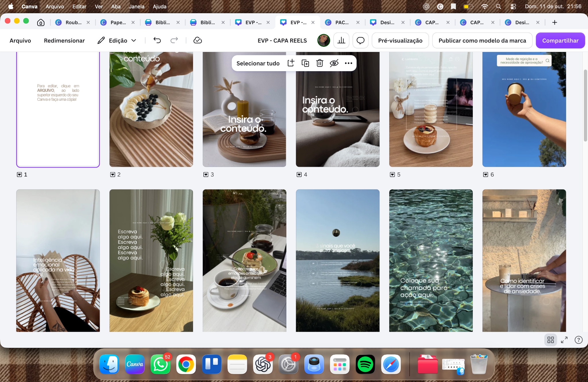Open macOS Control Center icon
Screen dimensions: 588x382
coord(513,6)
